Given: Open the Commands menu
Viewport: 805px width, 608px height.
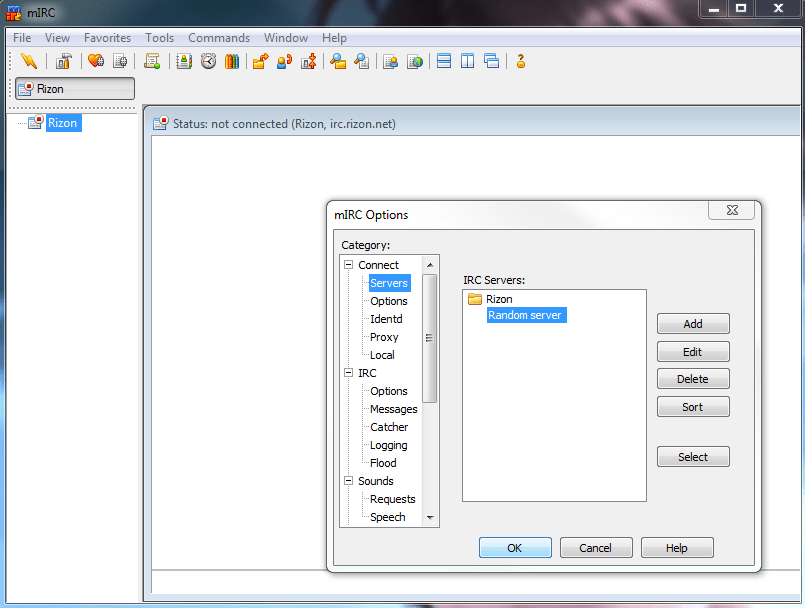Looking at the screenshot, I should click(219, 38).
